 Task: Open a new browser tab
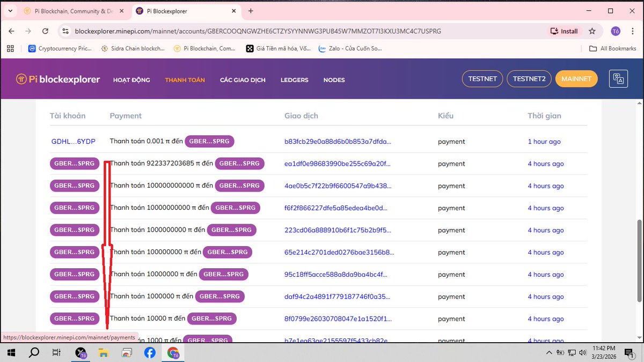pos(251,11)
